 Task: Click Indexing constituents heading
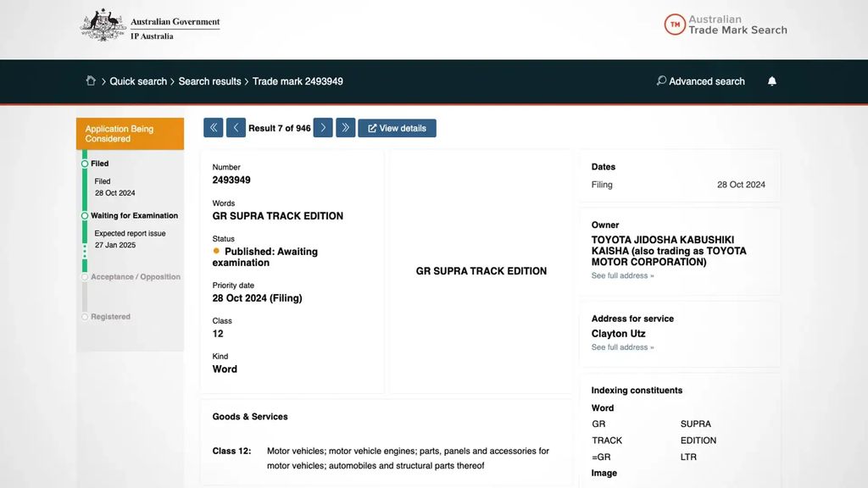[x=637, y=390]
